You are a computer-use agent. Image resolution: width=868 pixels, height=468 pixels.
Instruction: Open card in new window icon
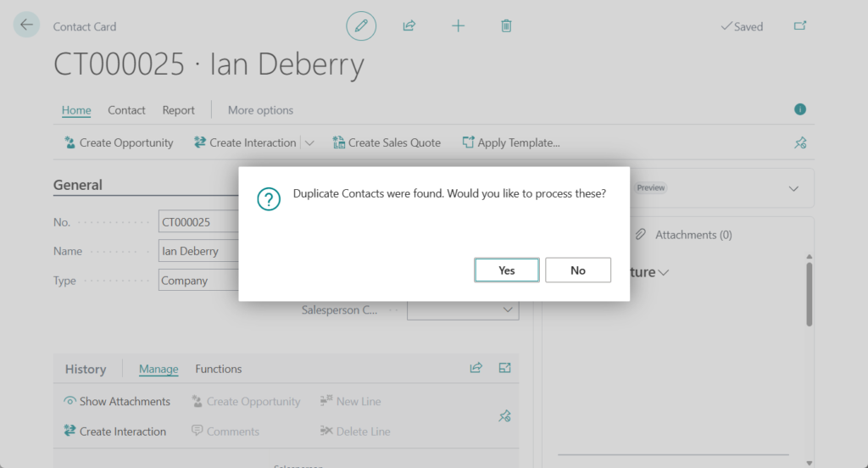point(799,26)
